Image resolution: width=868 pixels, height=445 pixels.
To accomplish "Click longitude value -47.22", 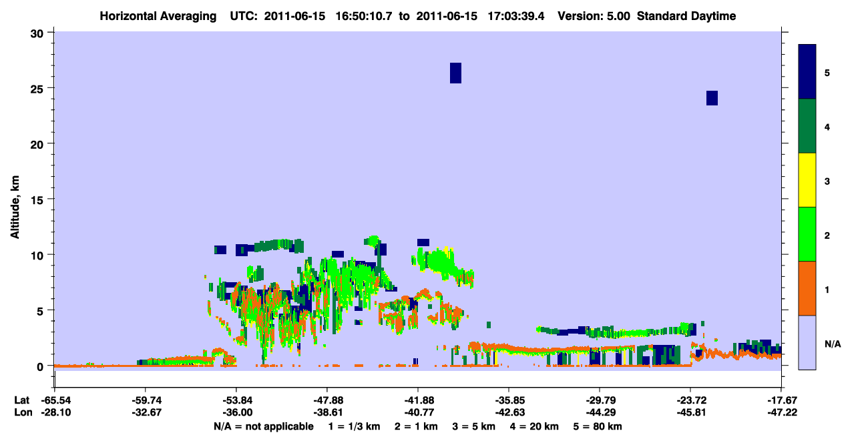I will [781, 412].
